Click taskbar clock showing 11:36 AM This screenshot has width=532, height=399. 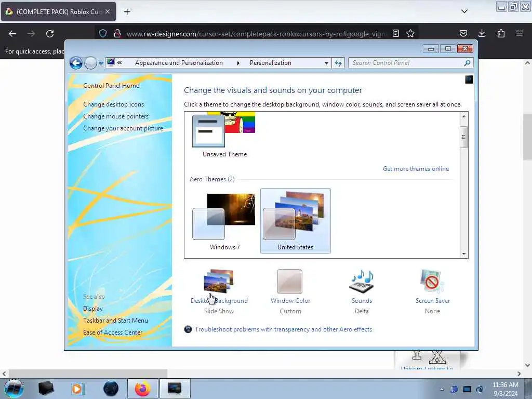point(506,389)
